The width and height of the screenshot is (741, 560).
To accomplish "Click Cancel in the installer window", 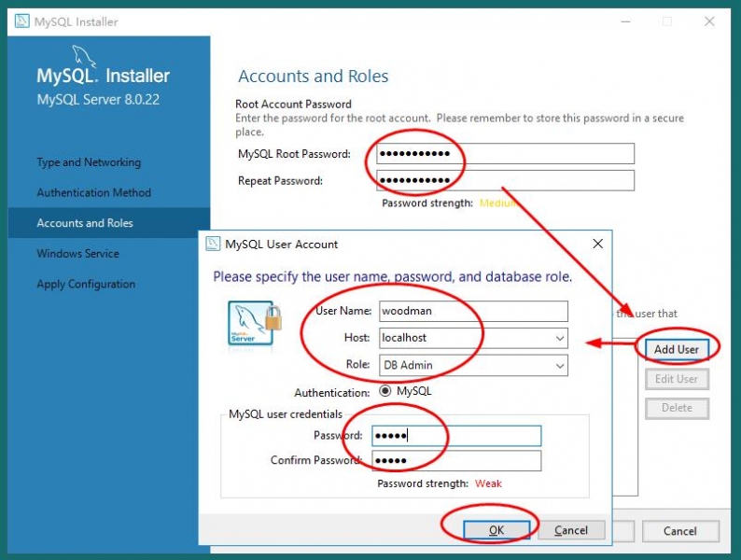I will [x=679, y=531].
